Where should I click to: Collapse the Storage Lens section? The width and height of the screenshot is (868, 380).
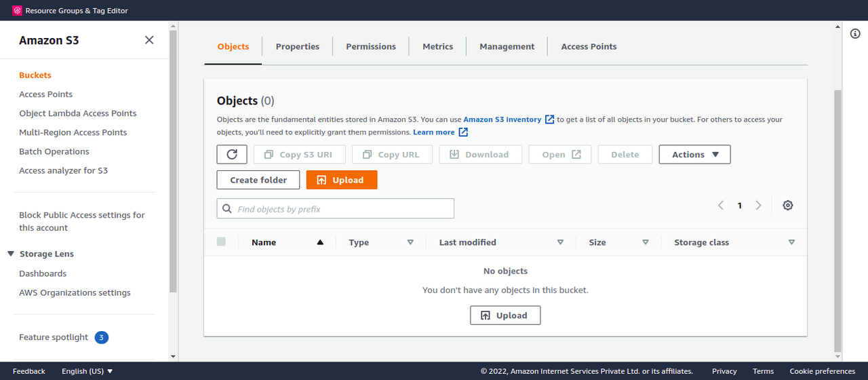click(x=11, y=254)
